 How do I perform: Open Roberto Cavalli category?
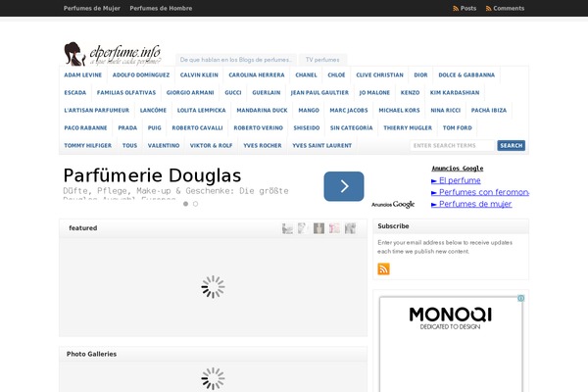[197, 128]
